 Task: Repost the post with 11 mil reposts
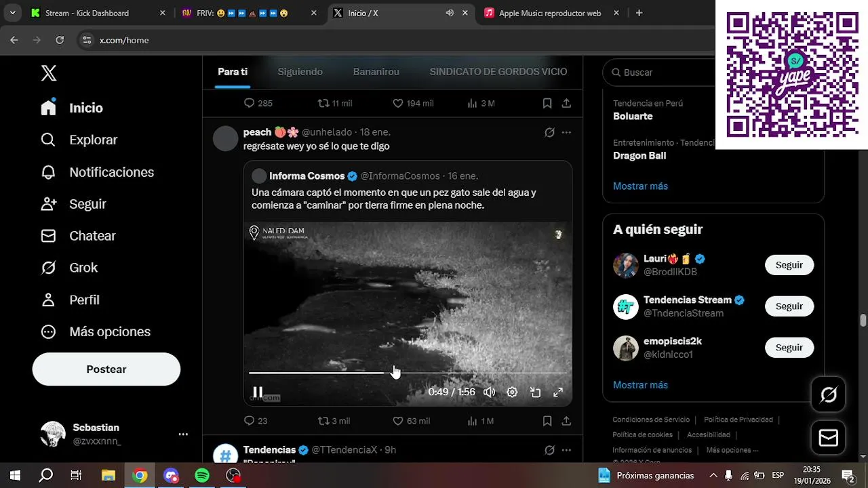point(335,103)
